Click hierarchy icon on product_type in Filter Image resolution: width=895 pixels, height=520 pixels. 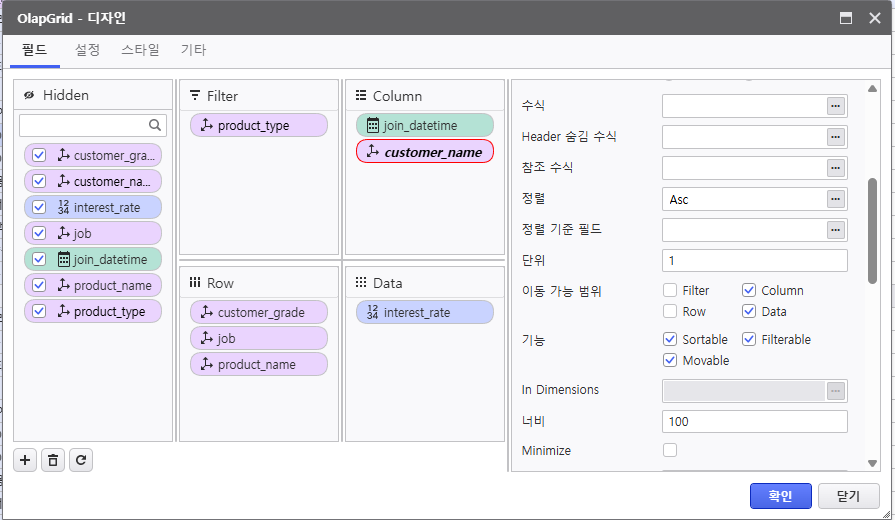(207, 125)
